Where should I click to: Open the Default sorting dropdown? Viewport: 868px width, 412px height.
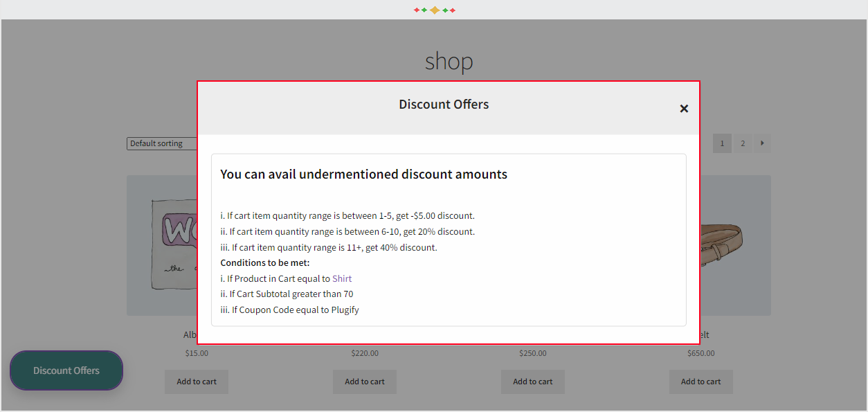click(159, 143)
